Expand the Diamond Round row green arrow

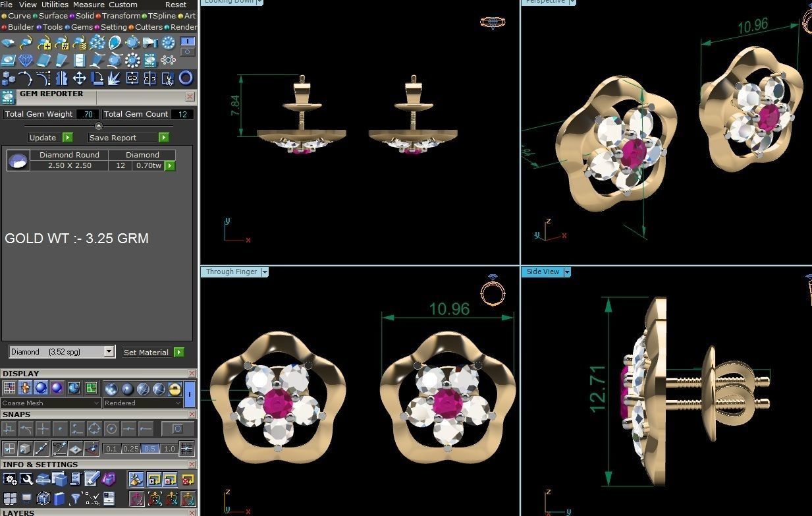coord(169,165)
